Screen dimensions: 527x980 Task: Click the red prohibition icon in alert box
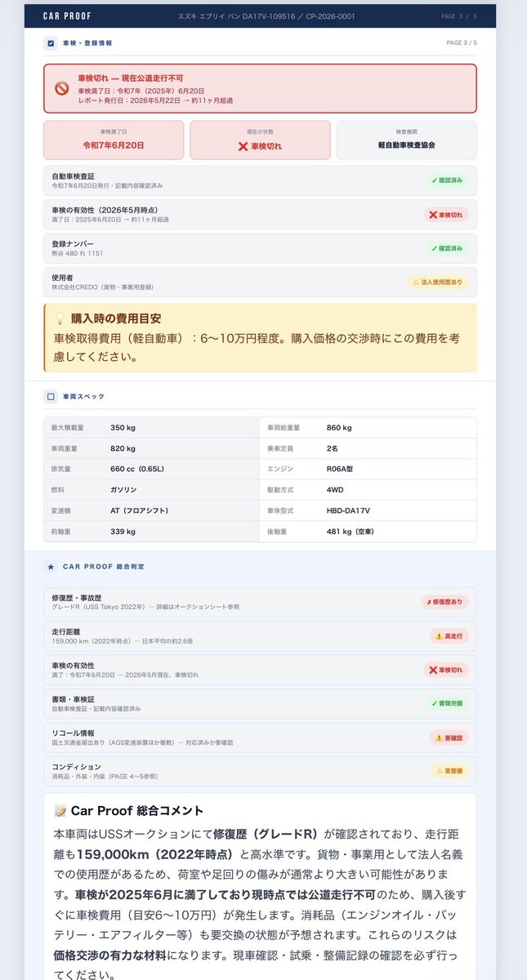[61, 88]
